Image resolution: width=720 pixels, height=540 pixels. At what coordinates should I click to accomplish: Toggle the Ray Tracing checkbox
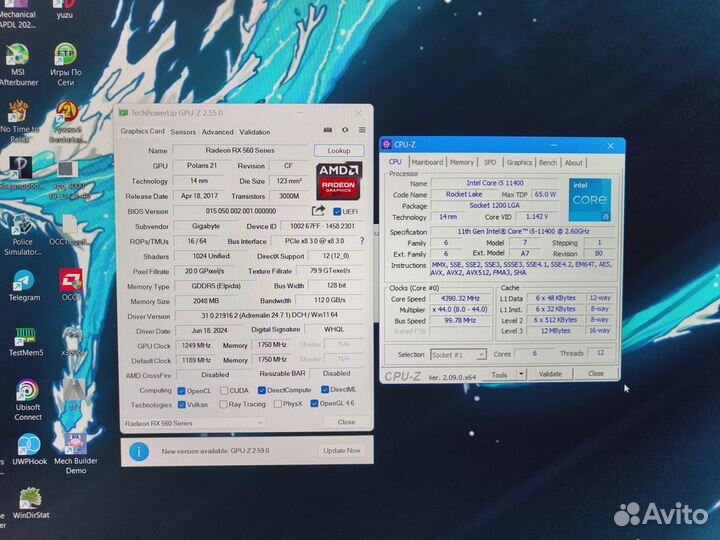[x=224, y=404]
